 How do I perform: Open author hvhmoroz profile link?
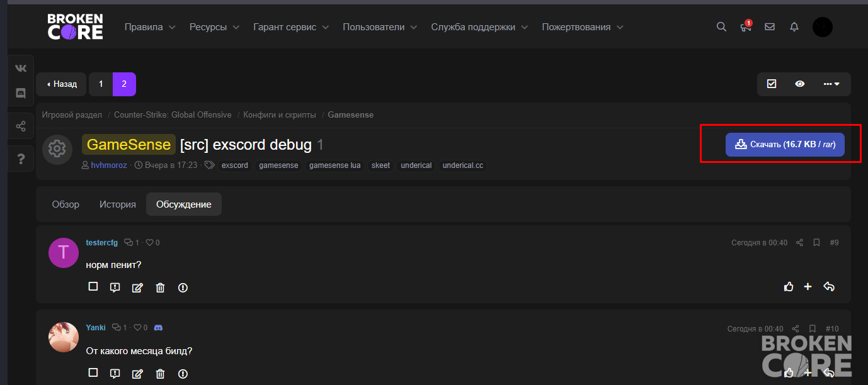point(109,165)
